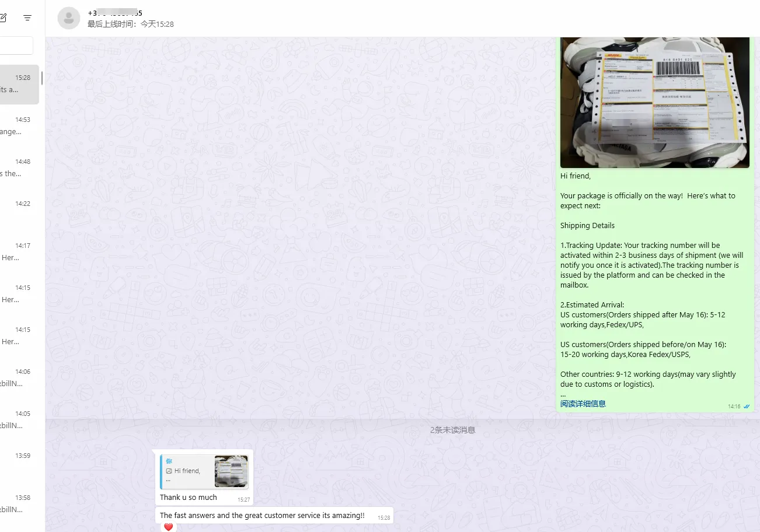The height and width of the screenshot is (532, 760).
Task: Select the chat row timed 14:17
Action: click(x=19, y=252)
